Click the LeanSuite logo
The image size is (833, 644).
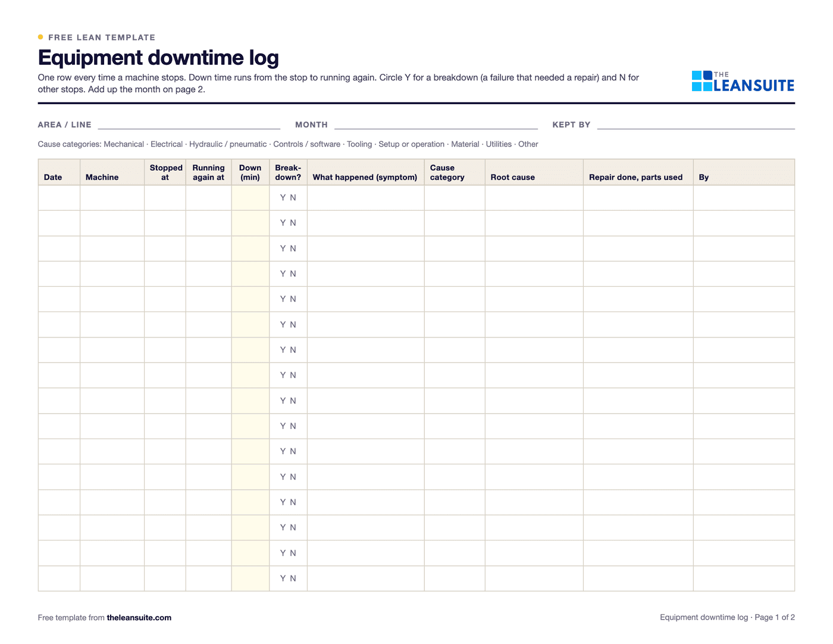click(743, 82)
